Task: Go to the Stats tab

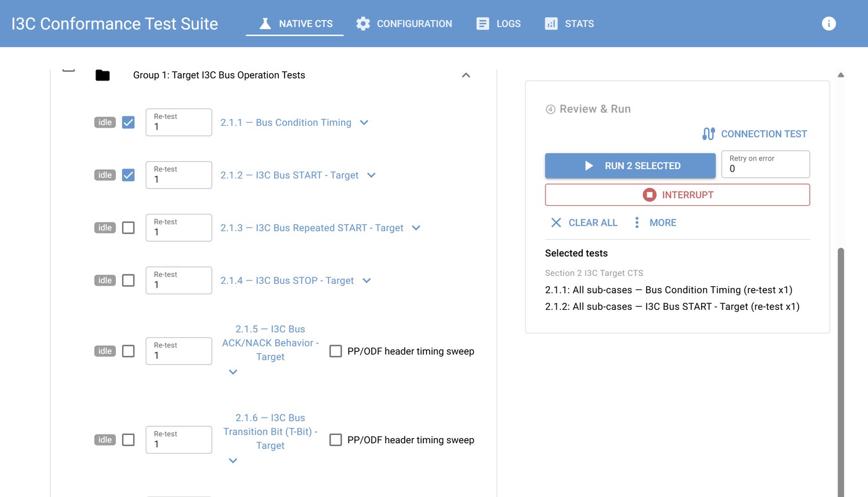Action: [x=569, y=24]
